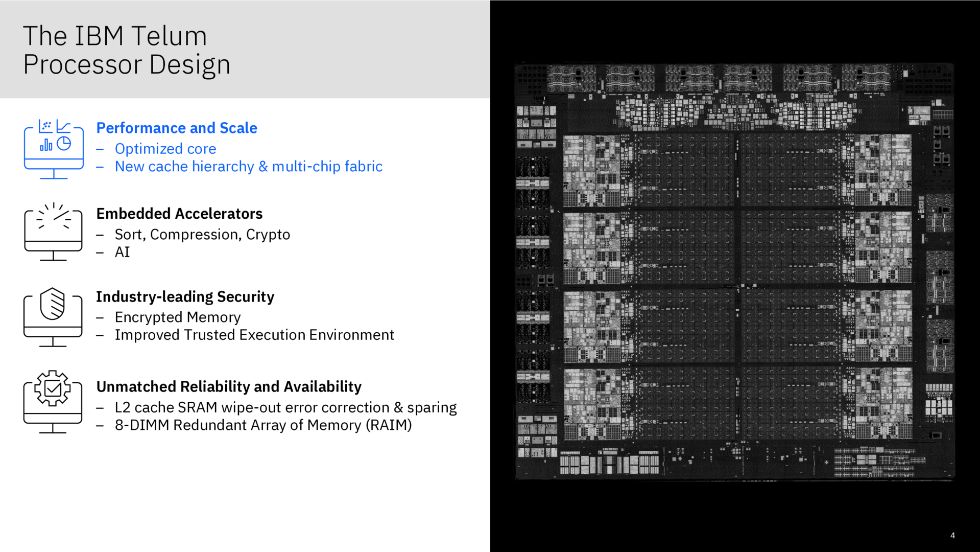Click the blue analytics monitor icon
This screenshot has width=980, height=552.
click(54, 149)
